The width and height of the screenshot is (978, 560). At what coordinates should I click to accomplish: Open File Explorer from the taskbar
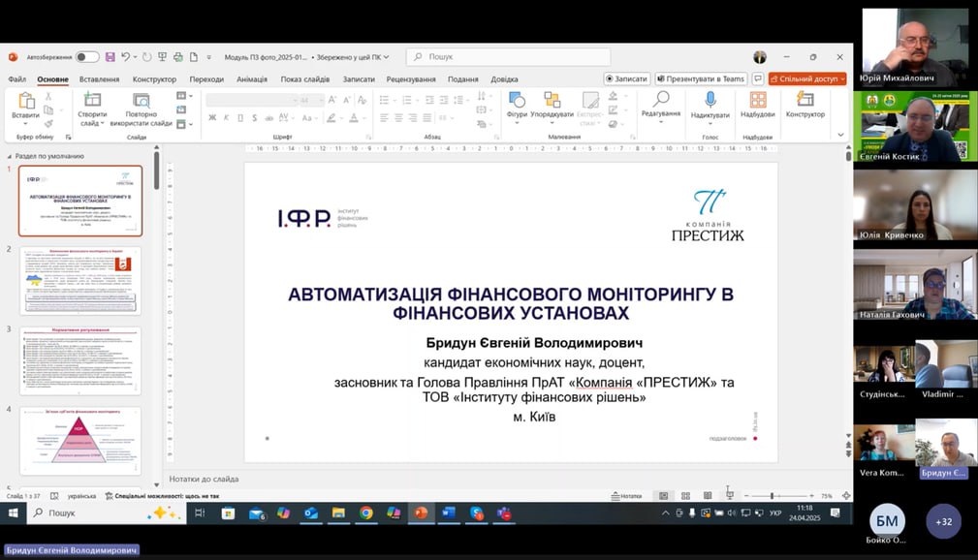tap(338, 513)
